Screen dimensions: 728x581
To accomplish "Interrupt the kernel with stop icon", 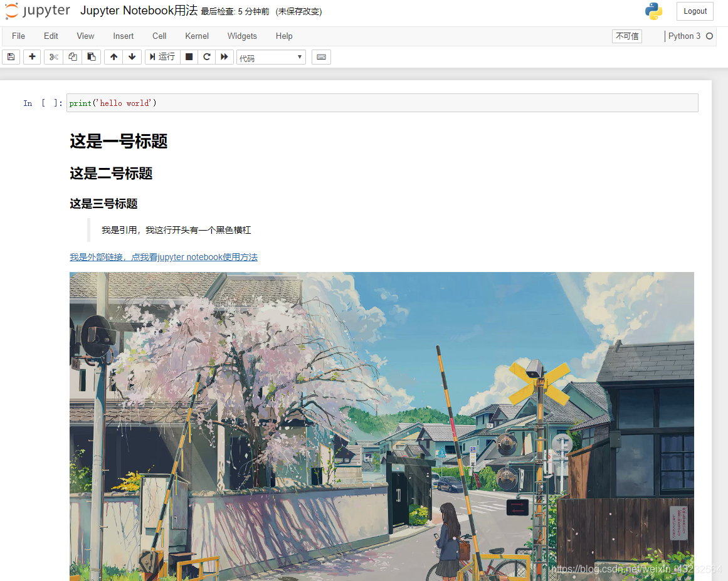I will point(189,57).
